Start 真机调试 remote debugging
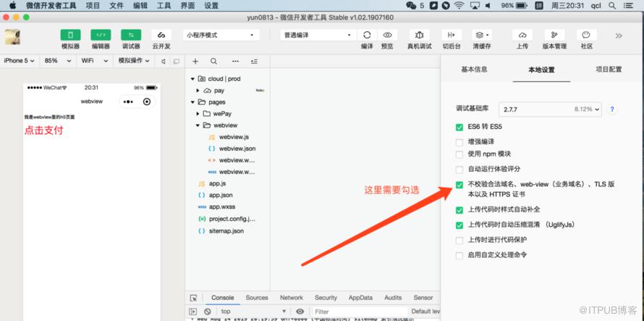This screenshot has width=644, height=321. pyautogui.click(x=420, y=35)
